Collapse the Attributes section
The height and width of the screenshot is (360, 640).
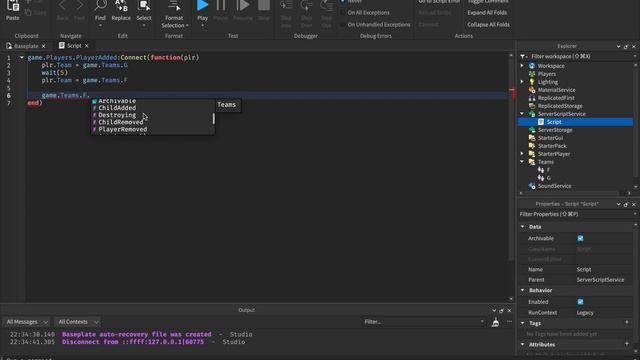pyautogui.click(x=523, y=344)
